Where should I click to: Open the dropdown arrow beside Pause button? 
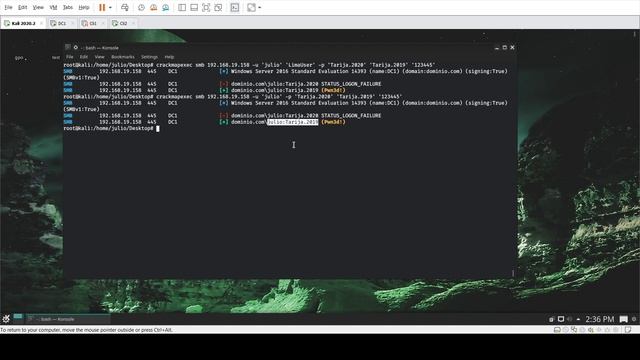tap(110, 7)
